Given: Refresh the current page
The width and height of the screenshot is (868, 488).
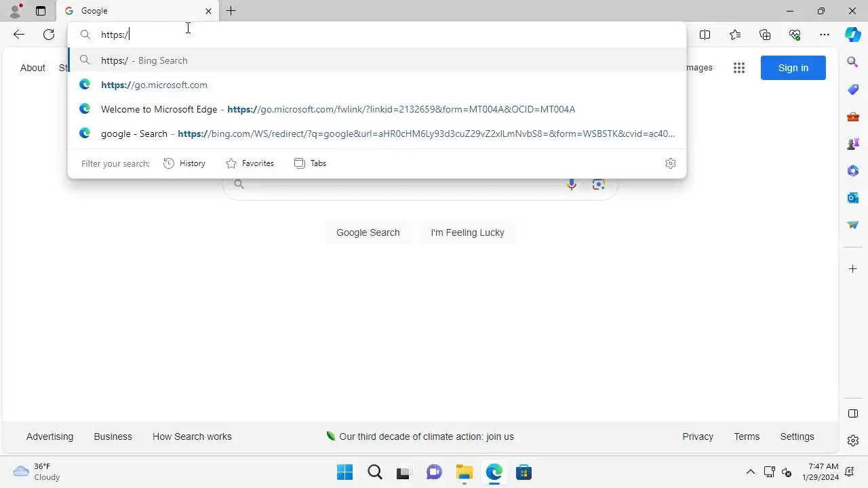Looking at the screenshot, I should pyautogui.click(x=49, y=35).
